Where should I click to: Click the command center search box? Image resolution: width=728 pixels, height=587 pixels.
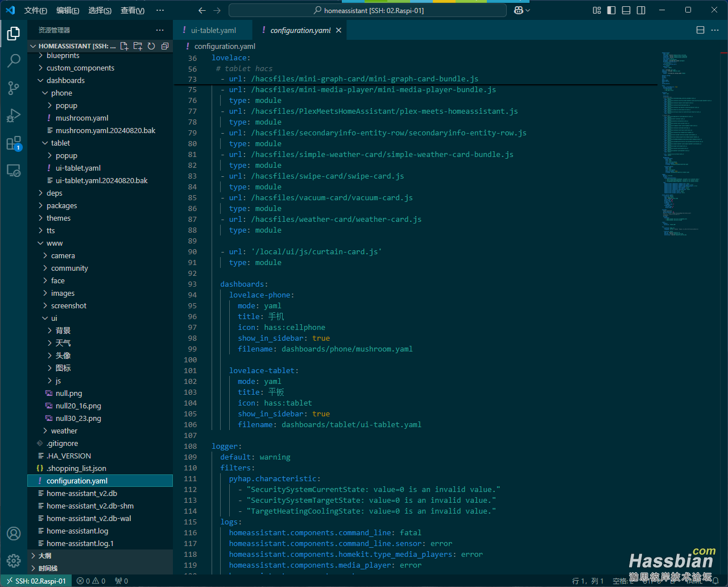(x=367, y=10)
